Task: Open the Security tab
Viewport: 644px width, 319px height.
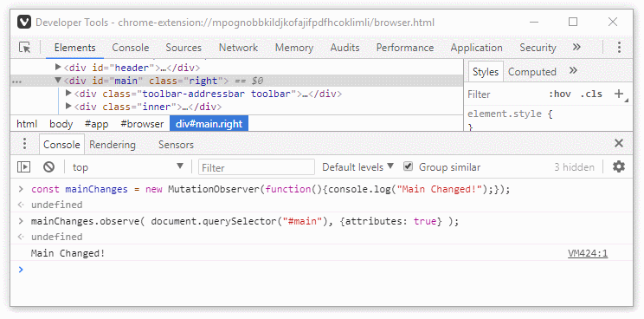Action: [538, 48]
